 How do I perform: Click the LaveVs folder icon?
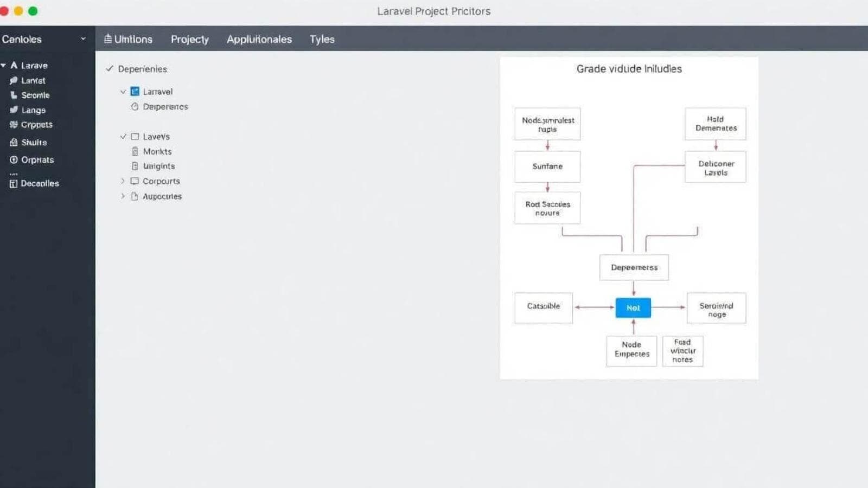(x=135, y=136)
